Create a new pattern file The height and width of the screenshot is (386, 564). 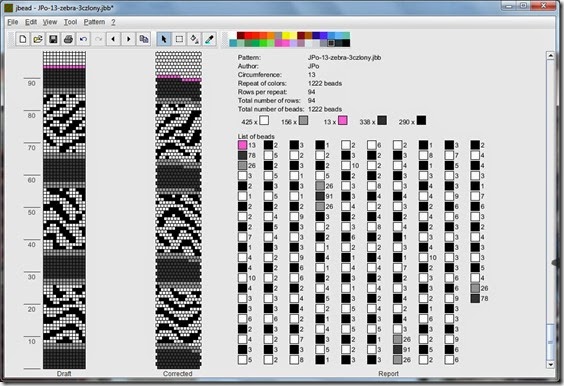[x=23, y=39]
